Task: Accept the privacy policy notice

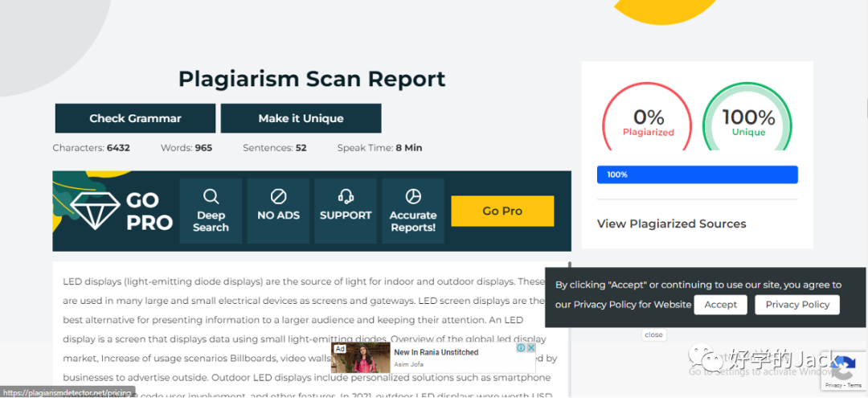Action: 720,305
